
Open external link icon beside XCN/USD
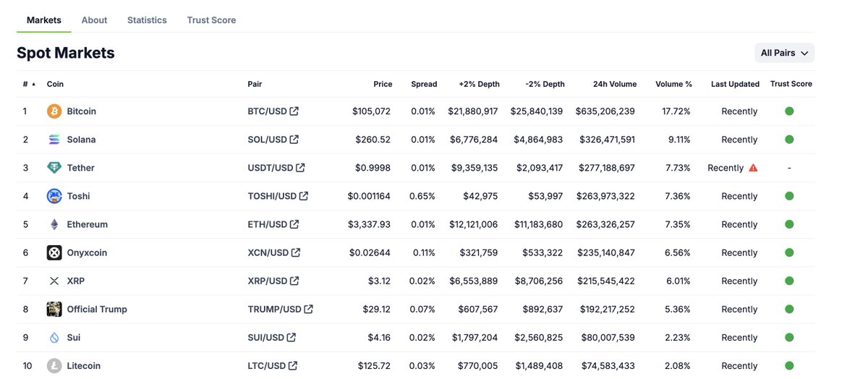click(296, 252)
